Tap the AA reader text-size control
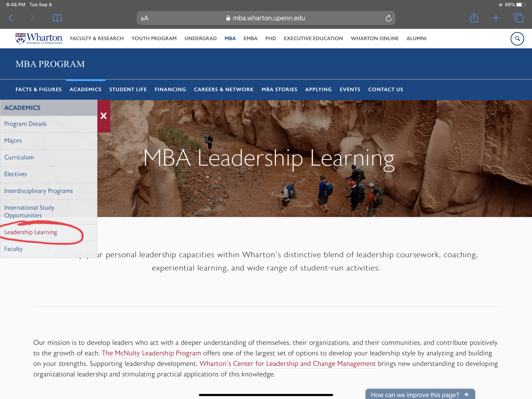Image resolution: width=532 pixels, height=399 pixels. click(x=144, y=18)
